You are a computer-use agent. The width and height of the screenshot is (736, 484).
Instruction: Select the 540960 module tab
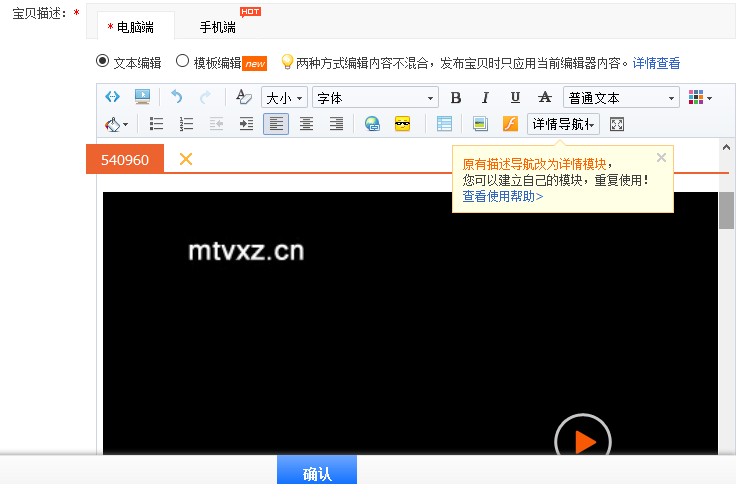[125, 159]
